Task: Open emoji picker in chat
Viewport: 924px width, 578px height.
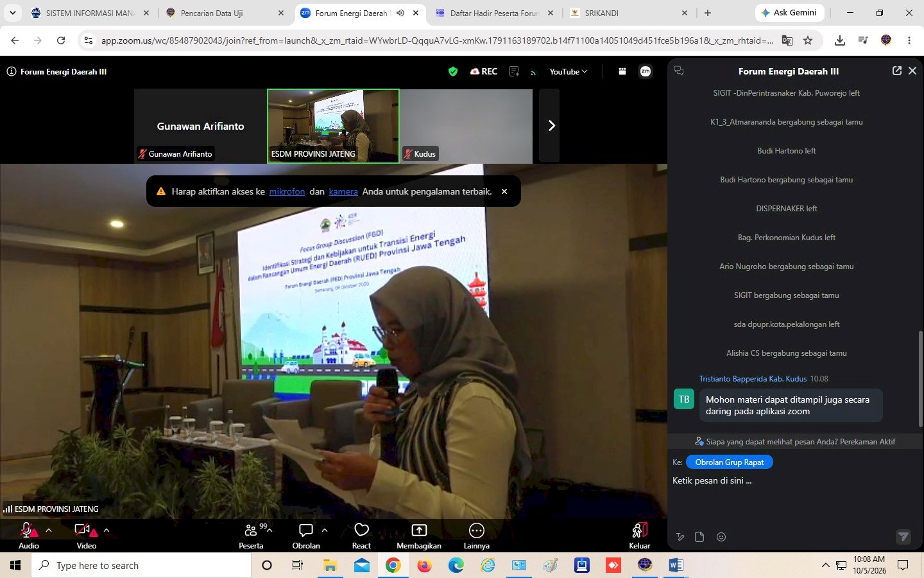Action: [x=721, y=537]
